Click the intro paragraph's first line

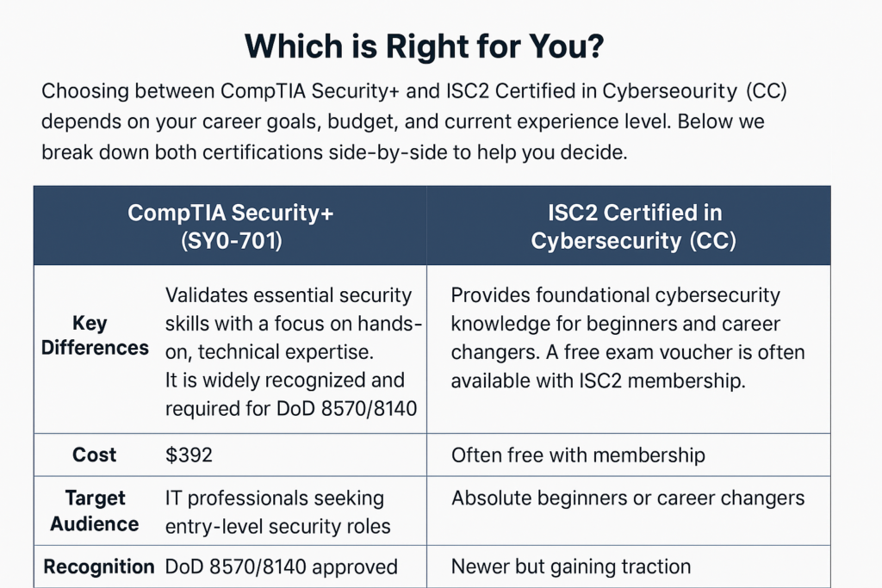coord(414,91)
